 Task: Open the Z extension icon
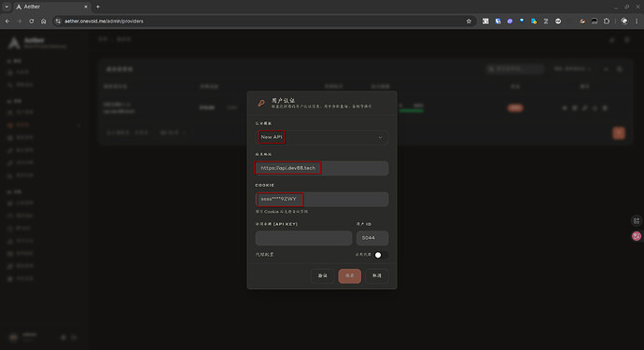point(546,21)
